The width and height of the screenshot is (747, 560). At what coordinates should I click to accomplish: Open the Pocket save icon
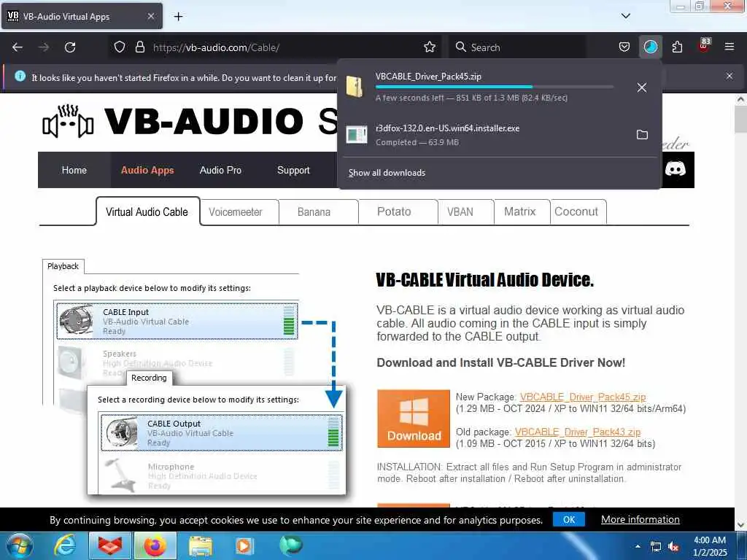click(624, 47)
